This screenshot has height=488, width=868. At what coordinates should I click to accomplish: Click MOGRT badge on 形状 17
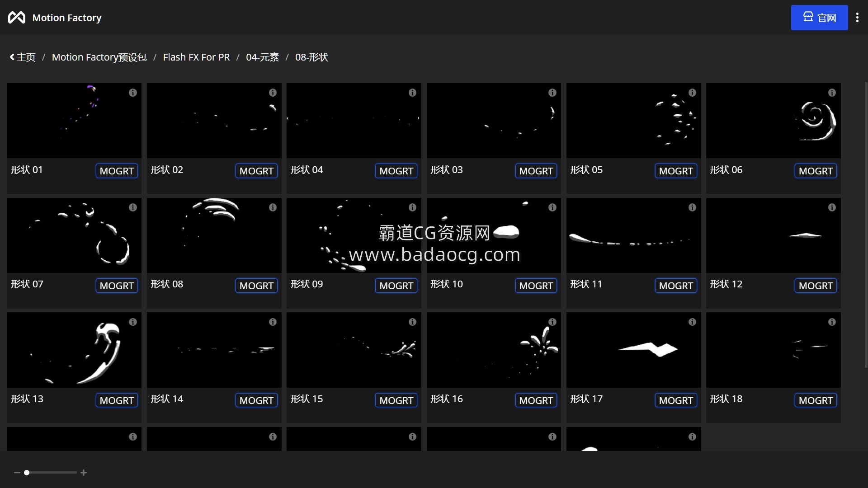tap(676, 400)
